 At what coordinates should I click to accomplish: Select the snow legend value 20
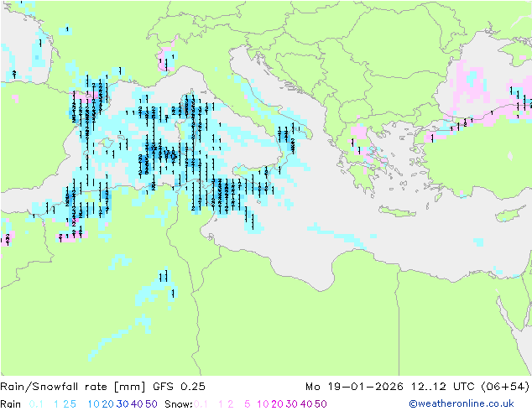click(x=277, y=404)
